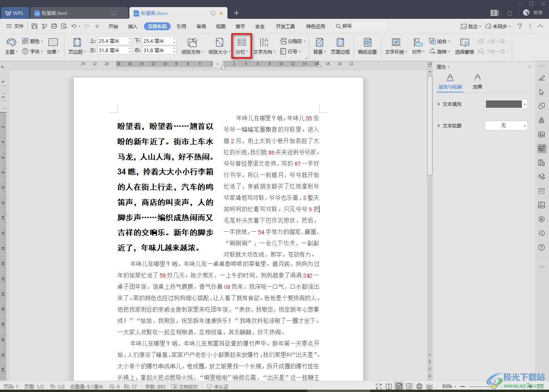The image size is (549, 392).
Task: Click the skin shirt icon in title bar
Action: 510,13
